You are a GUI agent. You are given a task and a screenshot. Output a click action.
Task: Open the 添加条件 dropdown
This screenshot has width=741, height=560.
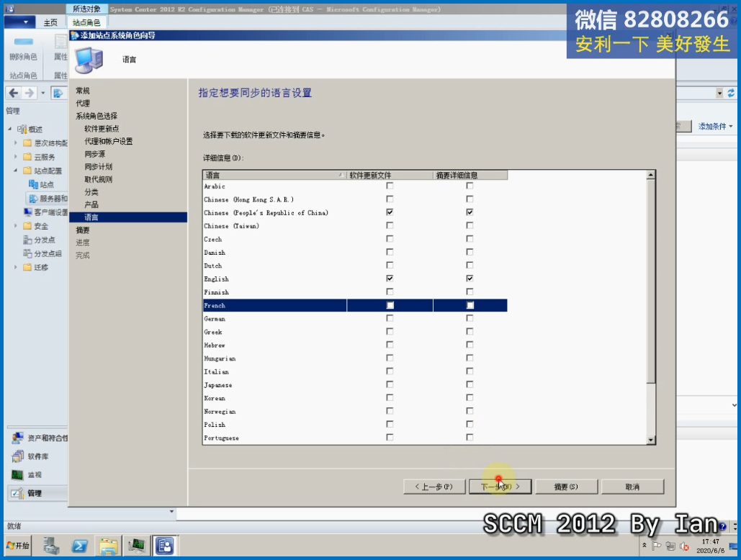[715, 126]
